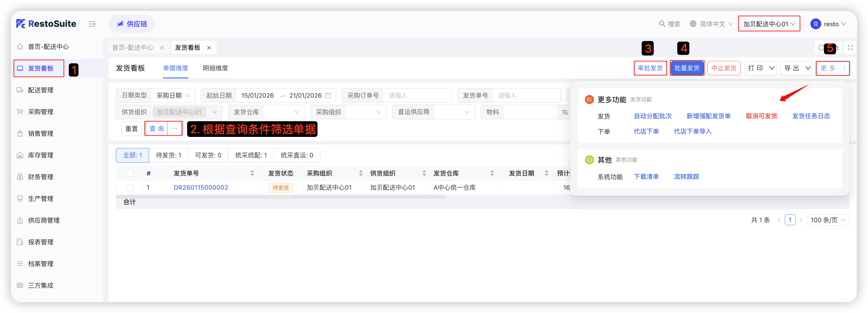Click the filter settings icon beside 物料
The width and height of the screenshot is (868, 313).
pyautogui.click(x=565, y=112)
